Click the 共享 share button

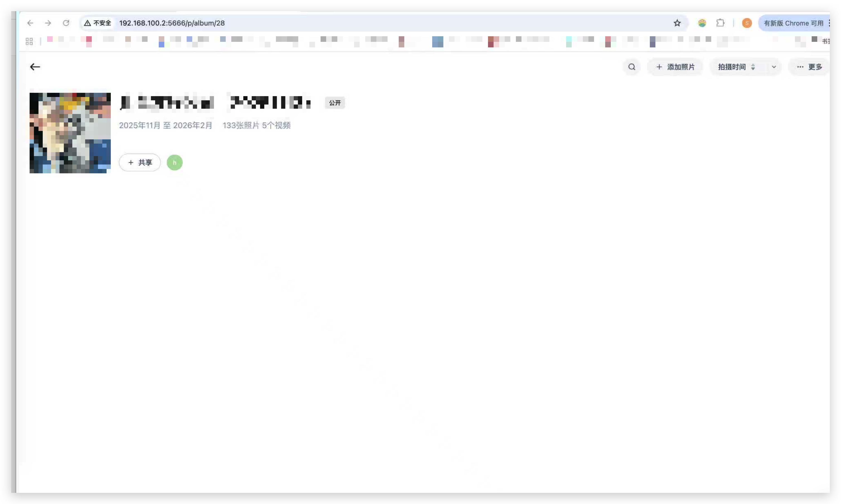click(x=140, y=163)
